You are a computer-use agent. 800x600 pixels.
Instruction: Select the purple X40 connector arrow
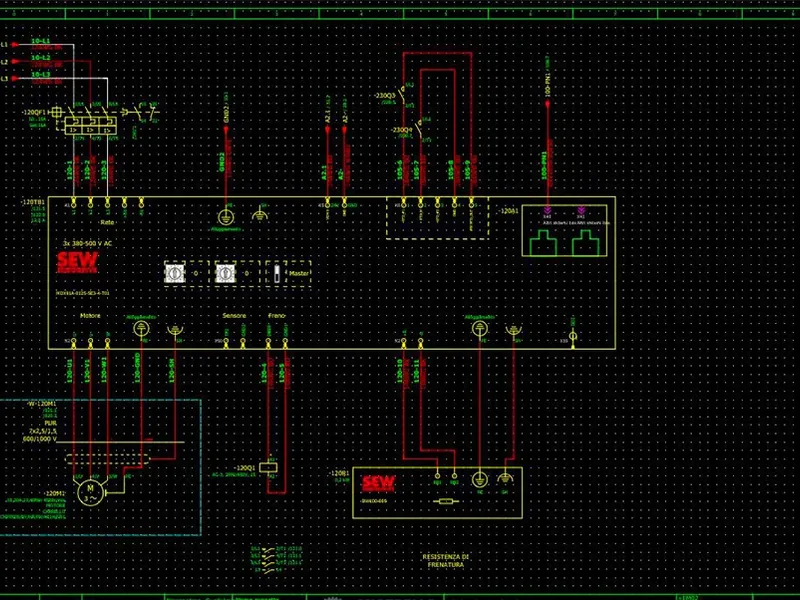[547, 210]
